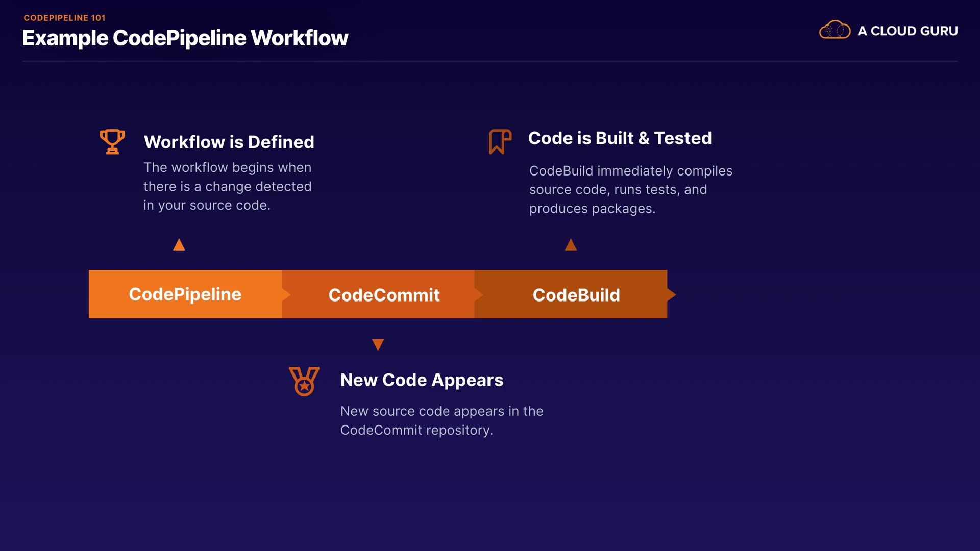Click the CodeBuild immediately compiles description text

[x=630, y=189]
